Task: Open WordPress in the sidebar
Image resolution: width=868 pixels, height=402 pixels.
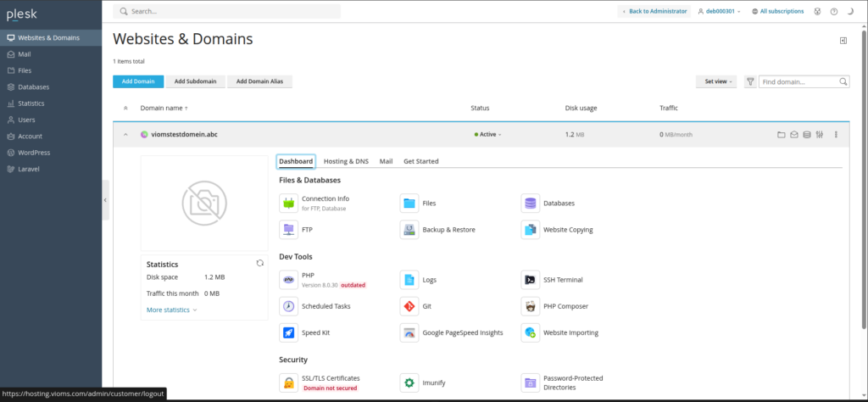Action: click(x=51, y=153)
